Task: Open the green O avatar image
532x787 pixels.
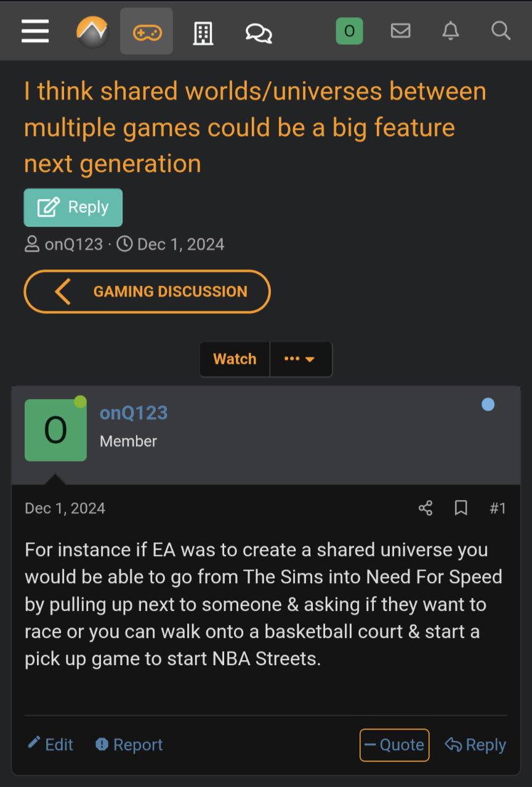Action: 55,430
